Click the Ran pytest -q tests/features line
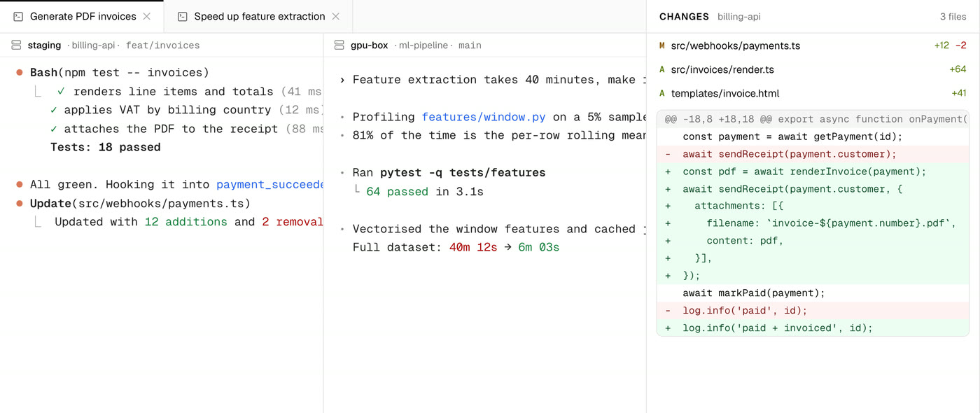The image size is (980, 413). (449, 172)
